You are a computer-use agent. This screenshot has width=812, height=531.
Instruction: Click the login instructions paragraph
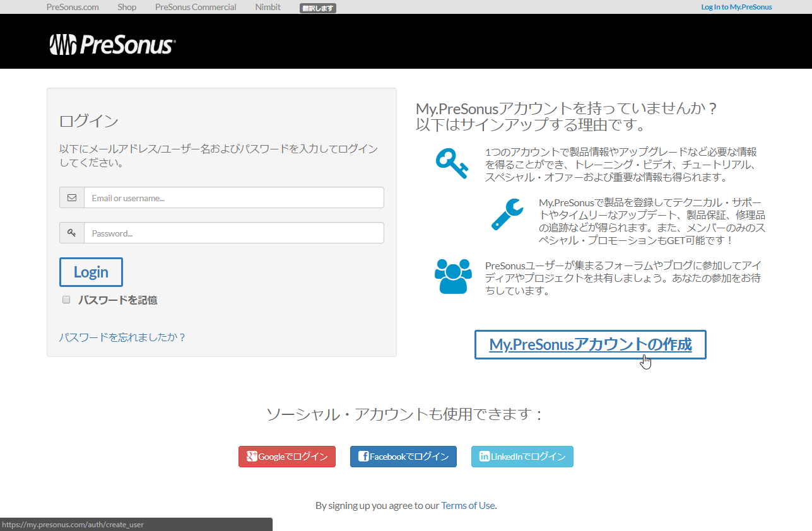coord(218,155)
